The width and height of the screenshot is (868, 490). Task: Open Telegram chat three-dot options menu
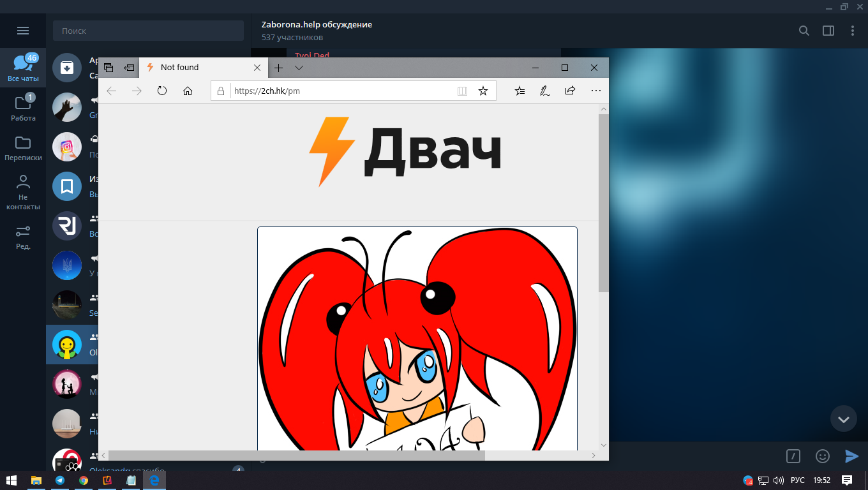click(x=853, y=31)
